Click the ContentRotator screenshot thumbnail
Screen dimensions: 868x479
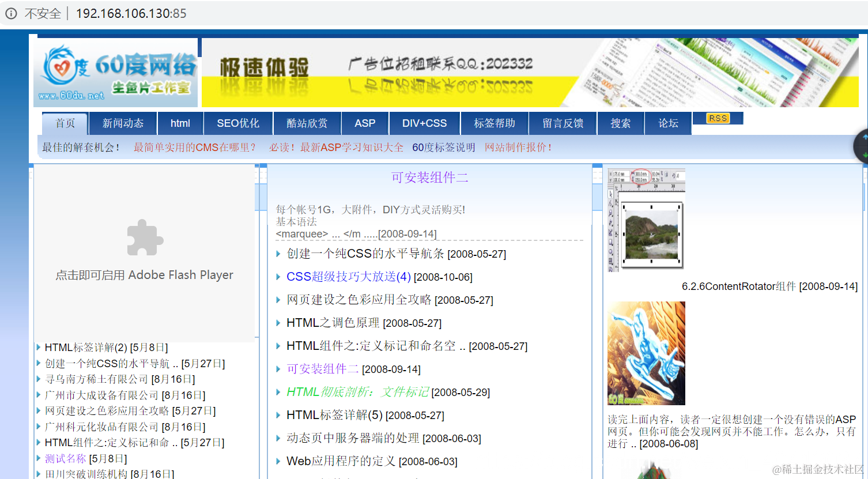click(x=646, y=219)
